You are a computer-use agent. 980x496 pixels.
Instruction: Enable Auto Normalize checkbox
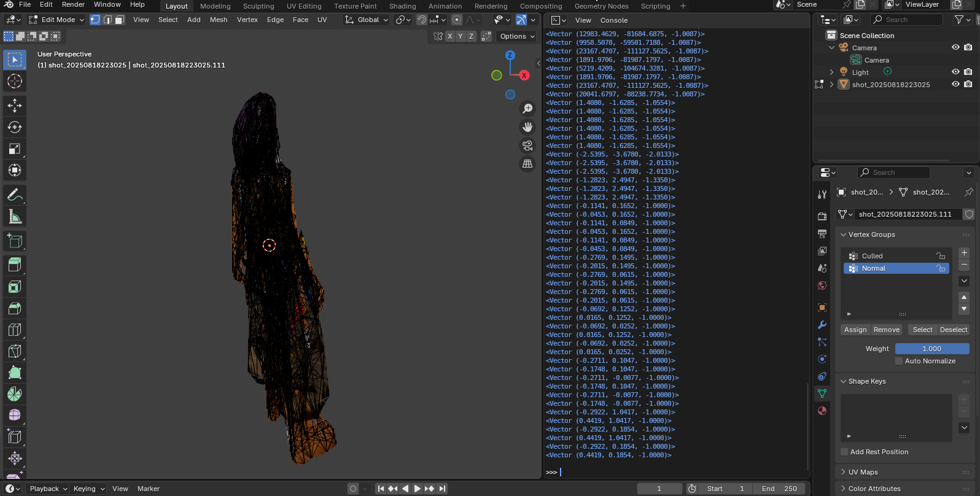(x=899, y=361)
